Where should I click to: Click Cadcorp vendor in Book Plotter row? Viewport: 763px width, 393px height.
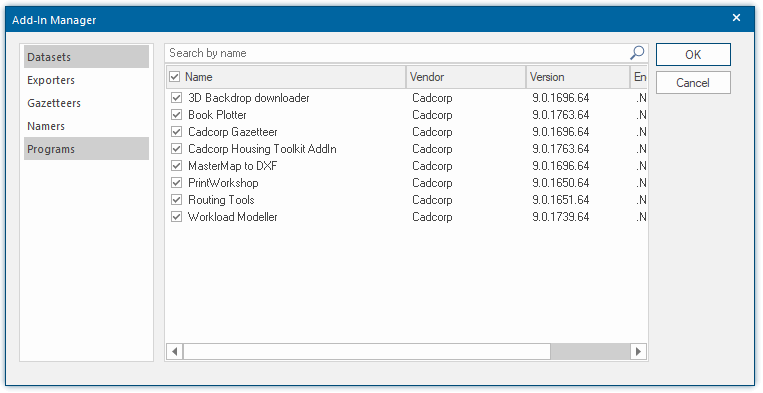click(432, 115)
